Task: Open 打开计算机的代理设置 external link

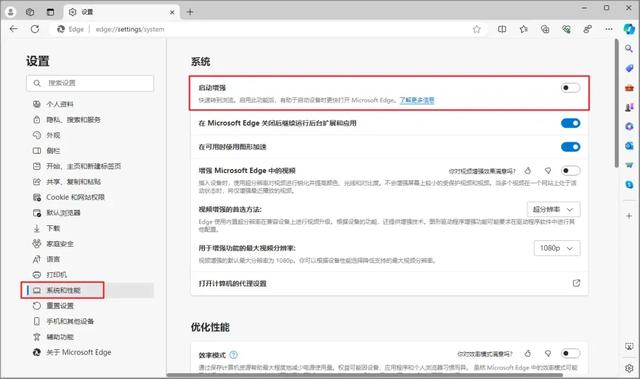Action: (x=576, y=283)
